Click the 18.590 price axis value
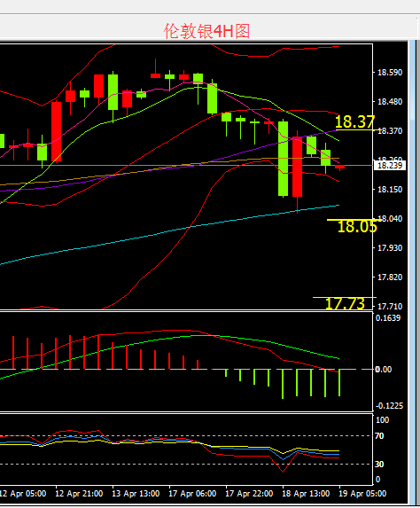This screenshot has height=508, width=420. click(x=390, y=72)
